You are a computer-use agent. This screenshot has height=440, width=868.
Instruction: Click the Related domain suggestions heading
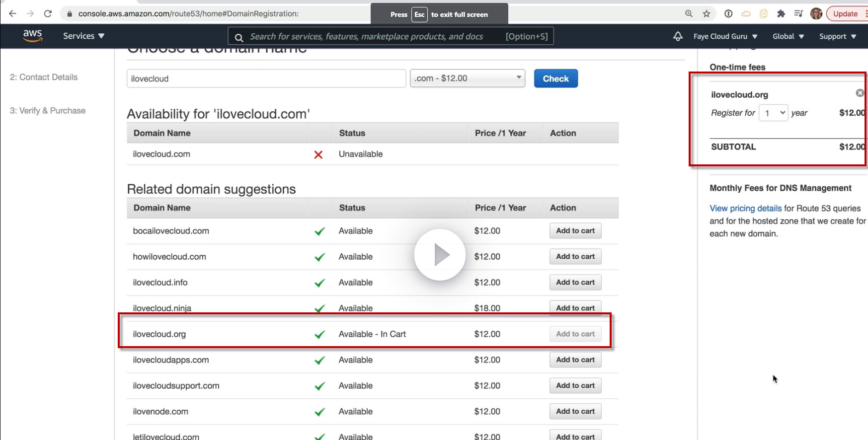pos(211,189)
